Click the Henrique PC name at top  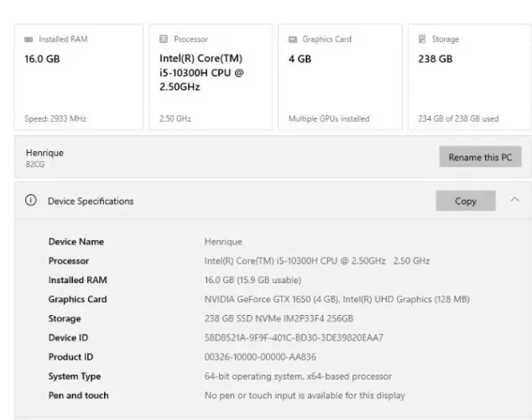point(44,153)
